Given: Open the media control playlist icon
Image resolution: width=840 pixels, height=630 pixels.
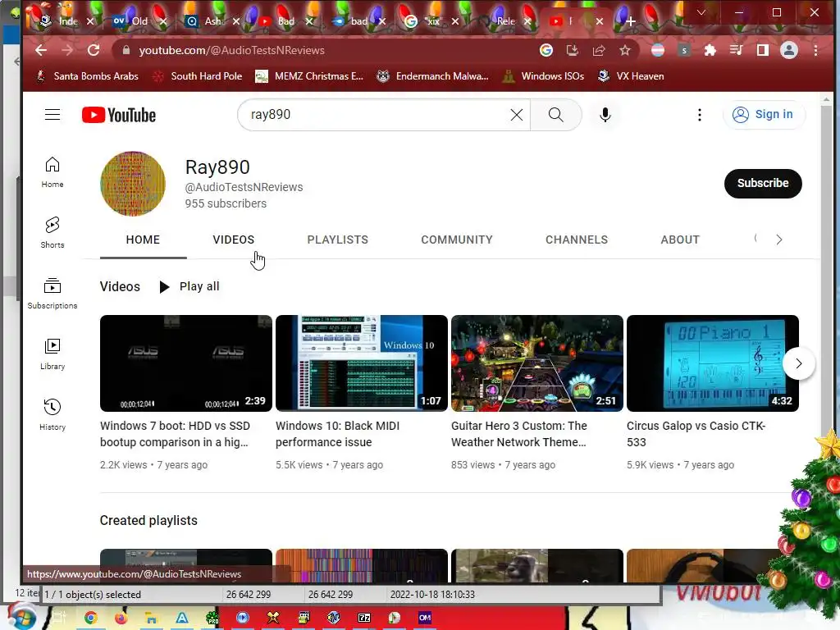Looking at the screenshot, I should click(x=737, y=50).
